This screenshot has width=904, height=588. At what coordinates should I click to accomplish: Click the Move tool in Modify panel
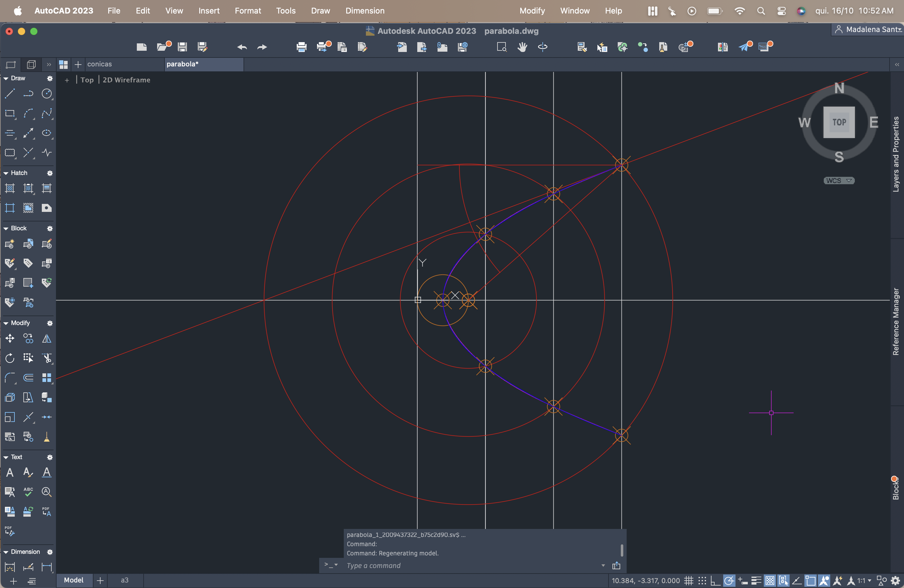coord(10,339)
